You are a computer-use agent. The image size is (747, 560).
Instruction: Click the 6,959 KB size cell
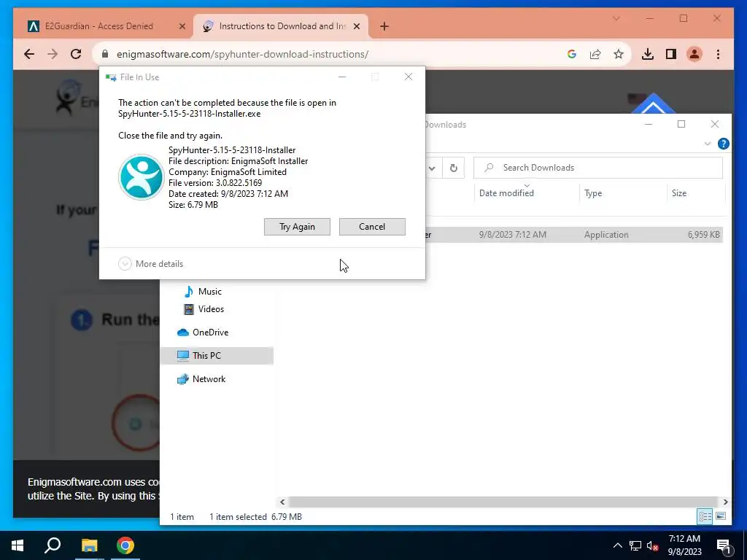(x=704, y=235)
